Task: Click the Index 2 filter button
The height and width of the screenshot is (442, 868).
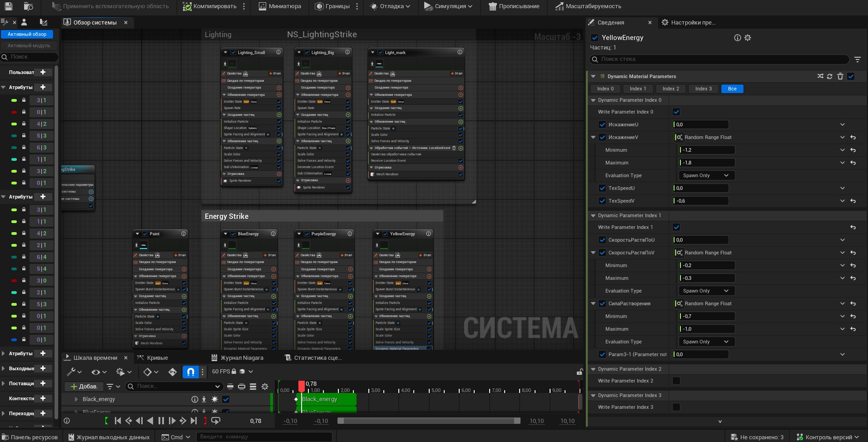Action: 671,89
